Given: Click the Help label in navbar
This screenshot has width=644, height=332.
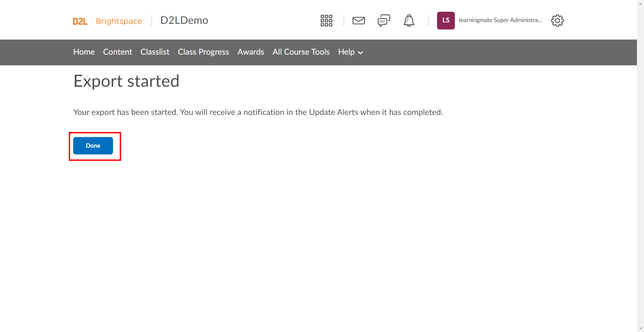Looking at the screenshot, I should click(x=346, y=52).
